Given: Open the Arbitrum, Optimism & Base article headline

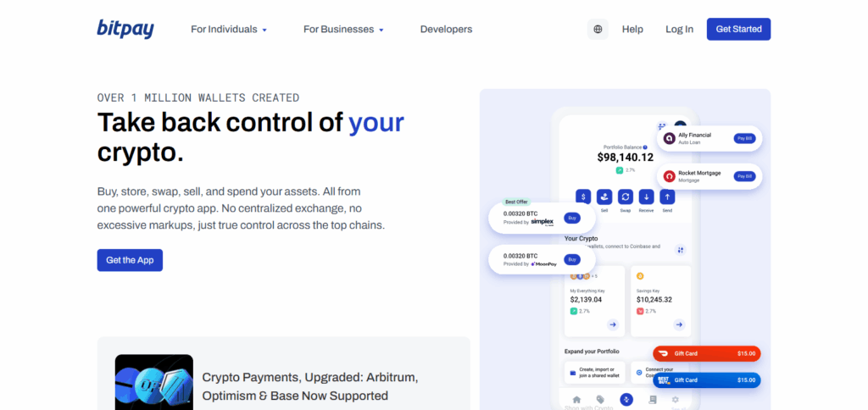Looking at the screenshot, I should point(310,387).
